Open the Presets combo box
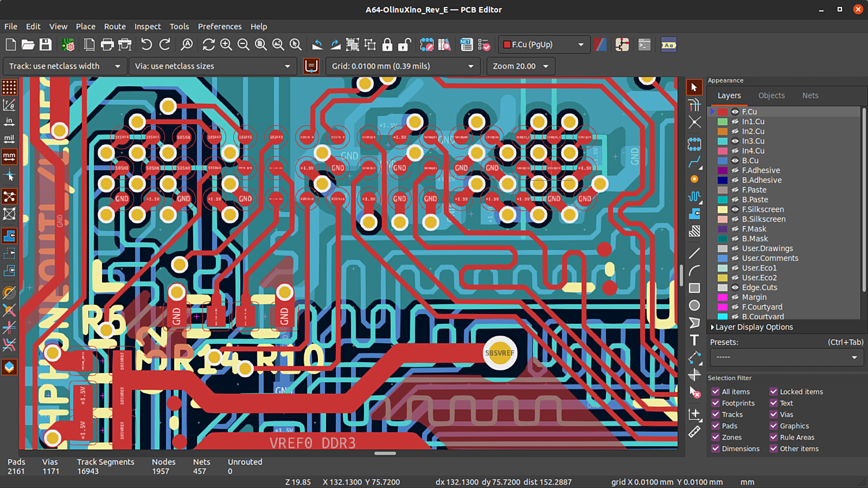868x488 pixels. 786,358
